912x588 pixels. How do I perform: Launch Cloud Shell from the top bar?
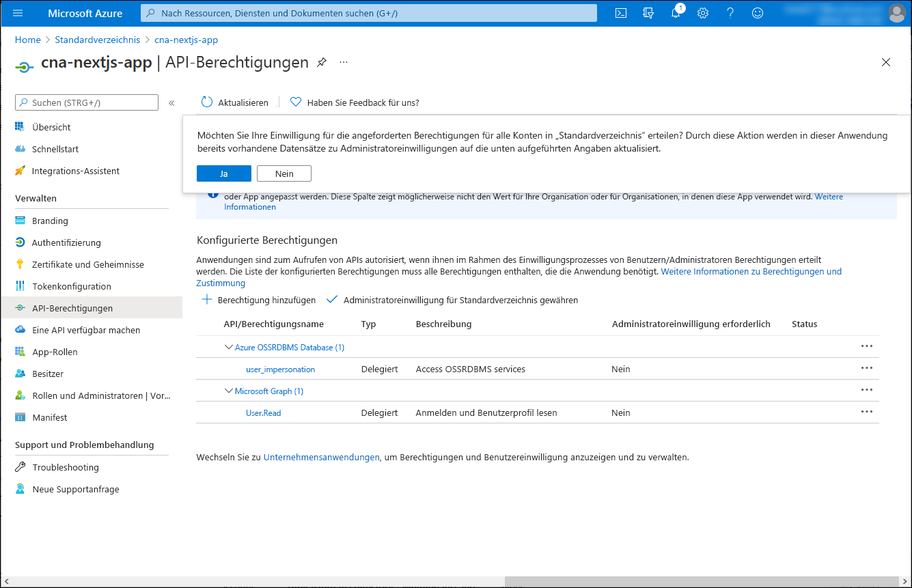click(x=621, y=13)
